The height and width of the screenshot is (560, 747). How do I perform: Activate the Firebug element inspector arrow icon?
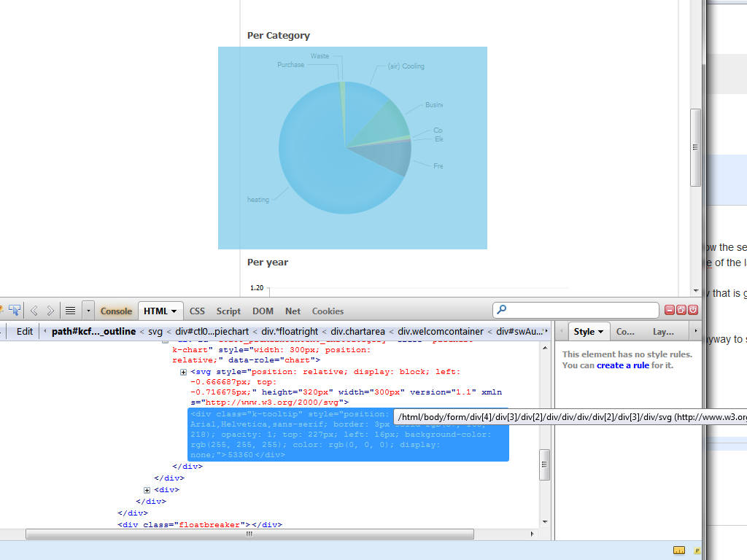tap(15, 311)
